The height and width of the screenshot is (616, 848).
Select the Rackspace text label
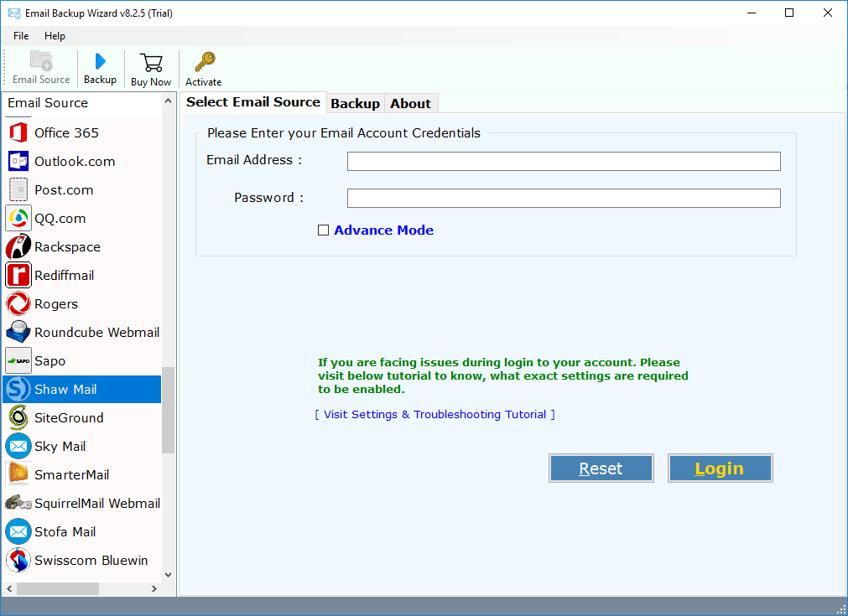pos(68,247)
